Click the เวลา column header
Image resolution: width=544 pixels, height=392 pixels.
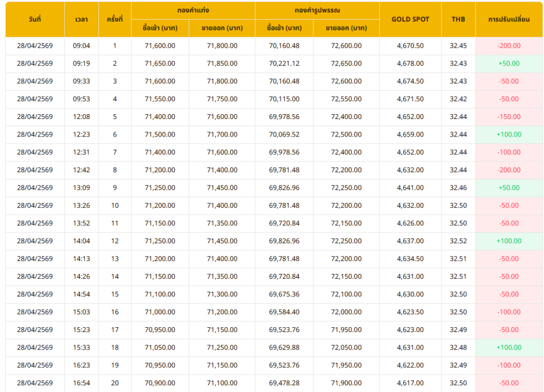tap(81, 19)
